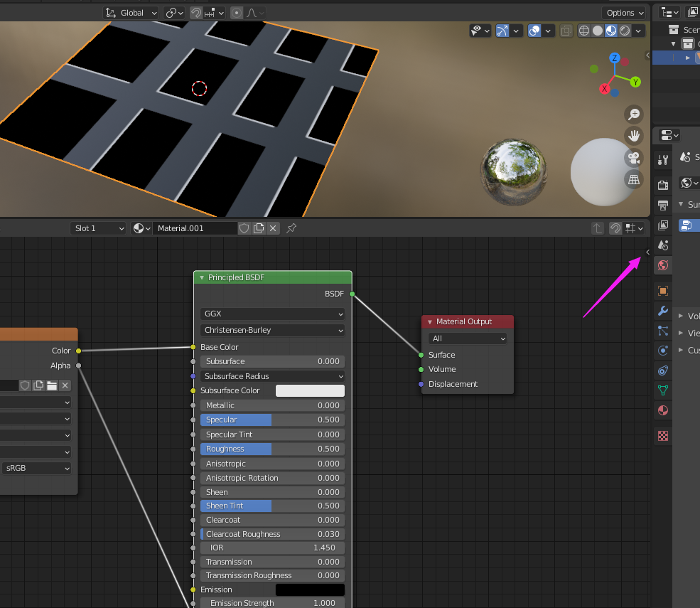Toggle X-ray mode in viewport
This screenshot has height=608, width=700.
click(566, 31)
